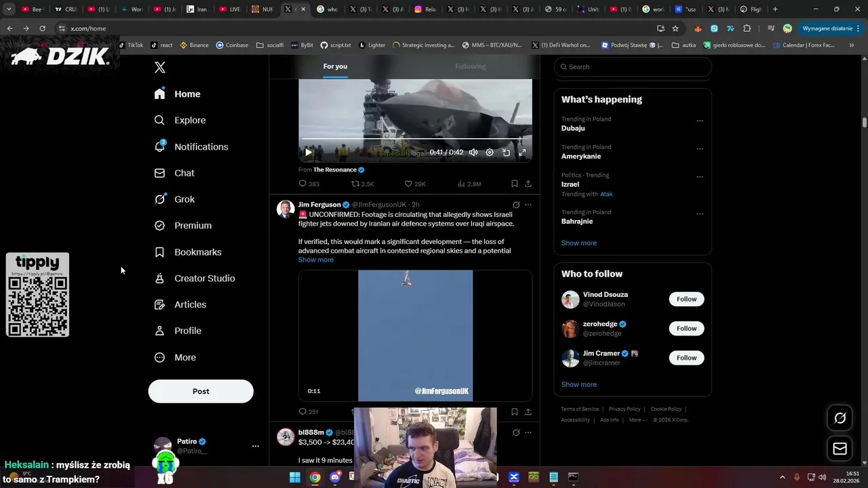The width and height of the screenshot is (868, 488).
Task: Open Grok action on Jim Ferguson's post
Action: tap(516, 205)
